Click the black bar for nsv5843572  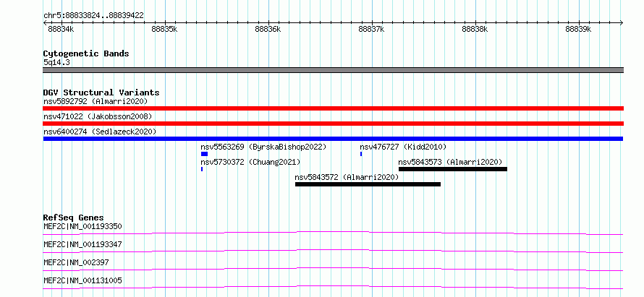tap(368, 184)
